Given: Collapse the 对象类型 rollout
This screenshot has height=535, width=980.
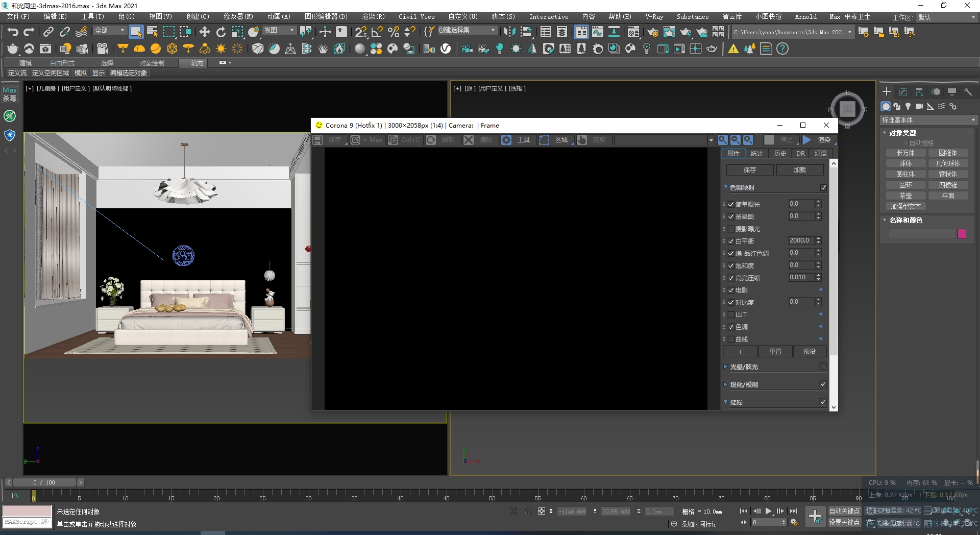Looking at the screenshot, I should pyautogui.click(x=885, y=133).
